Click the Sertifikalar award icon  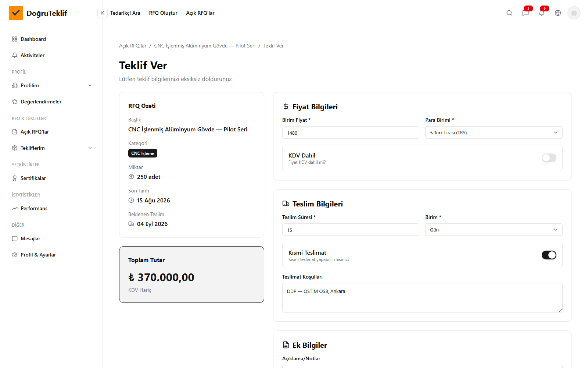15,178
